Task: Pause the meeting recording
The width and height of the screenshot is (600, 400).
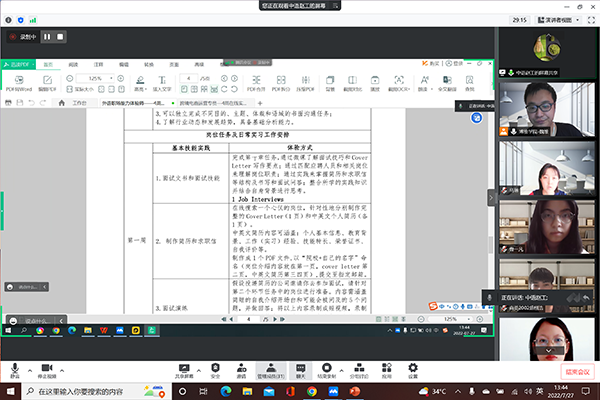Action: pyautogui.click(x=46, y=37)
